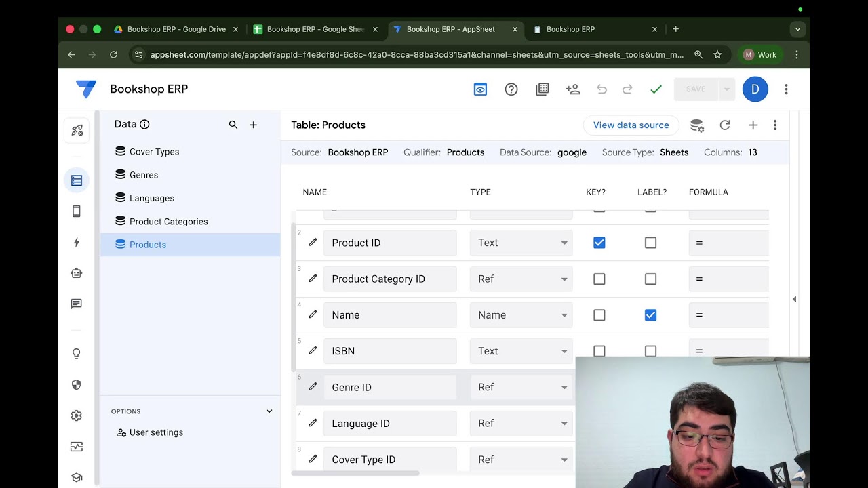
Task: Open the preview app eye icon
Action: (480, 89)
